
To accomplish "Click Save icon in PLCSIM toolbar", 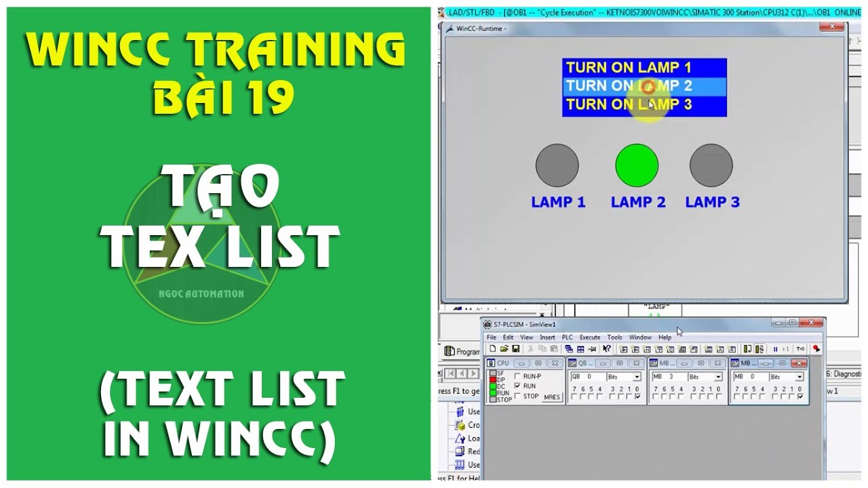I will pyautogui.click(x=516, y=348).
